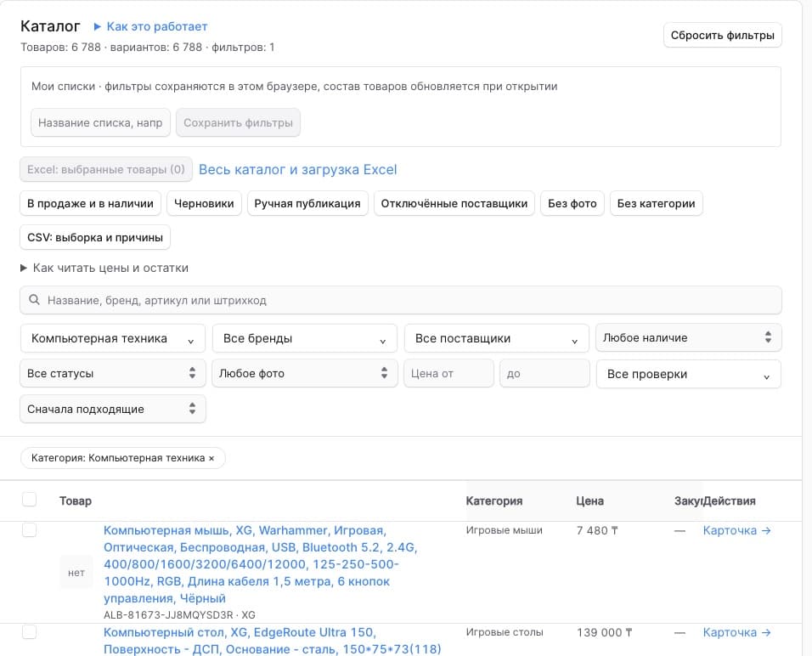Open "Карточка →" for Warhammer mouse
812x656 pixels.
(737, 530)
